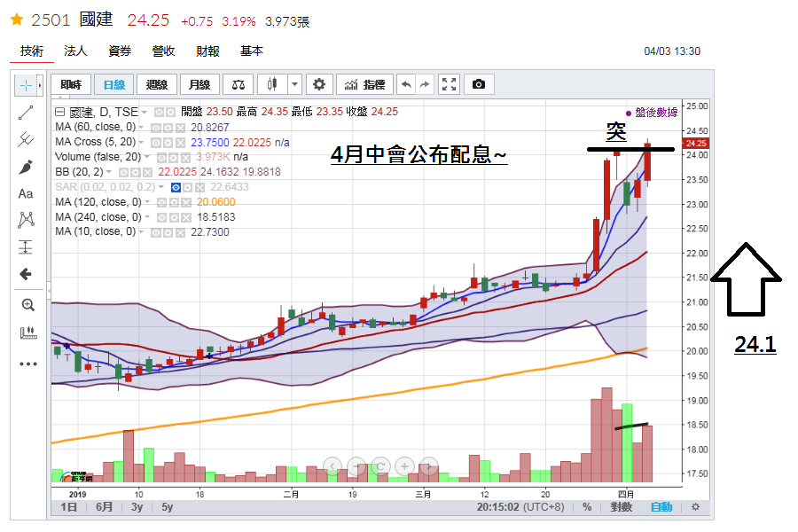This screenshot has height=532, width=798.
Task: Toggle visibility of MA (10, close, 0)
Action: click(x=156, y=232)
